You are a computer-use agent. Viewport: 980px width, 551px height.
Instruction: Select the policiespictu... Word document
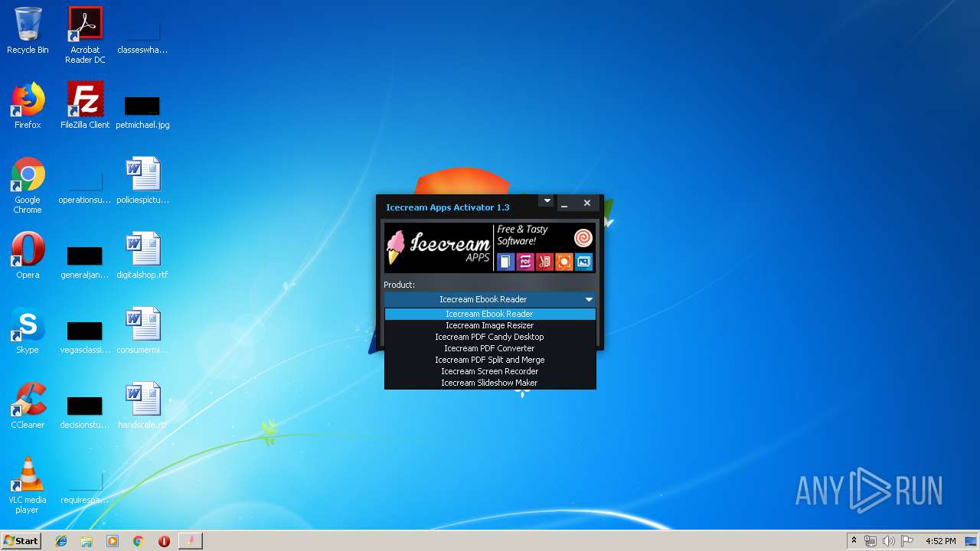click(142, 181)
